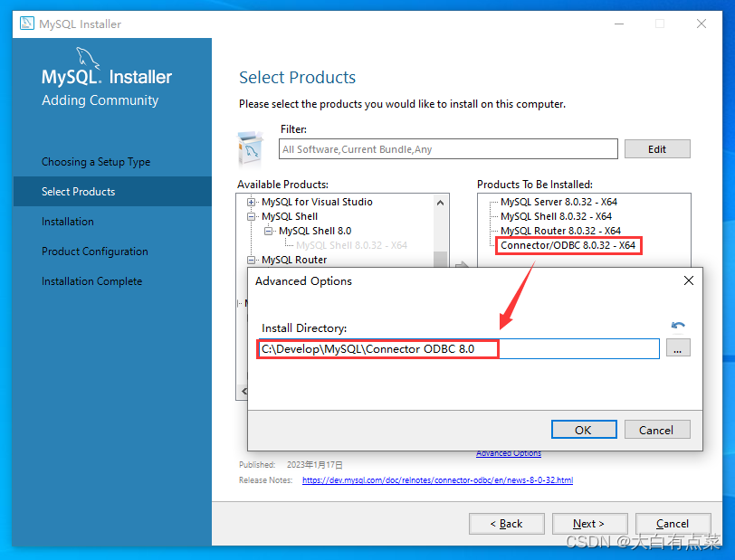
Task: Open the connector-odbc release notes link
Action: click(437, 480)
